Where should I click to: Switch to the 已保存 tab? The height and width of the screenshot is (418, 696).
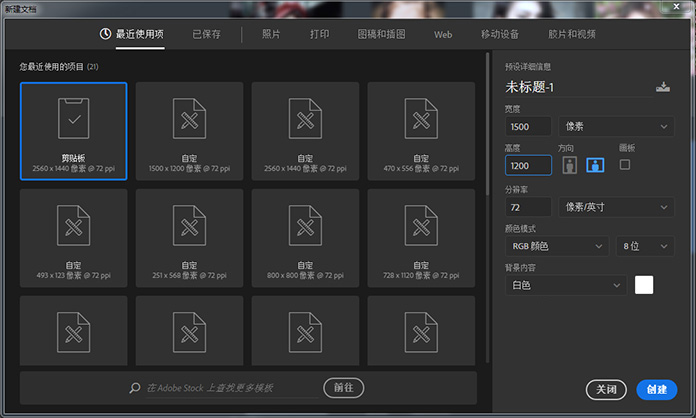click(206, 34)
